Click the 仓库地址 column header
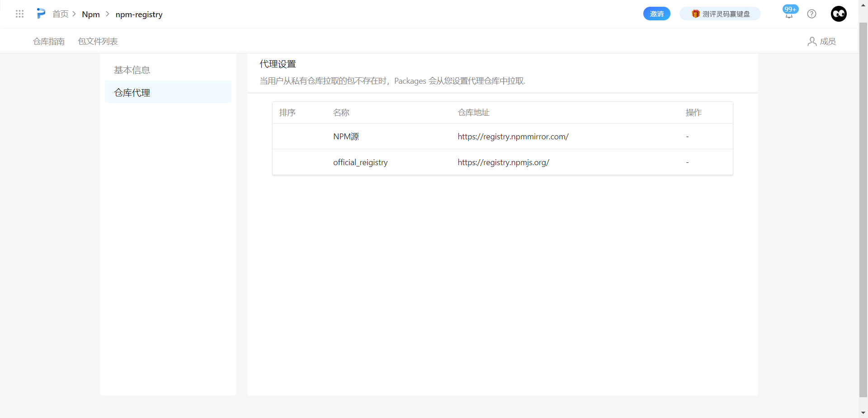This screenshot has height=418, width=868. (x=474, y=113)
